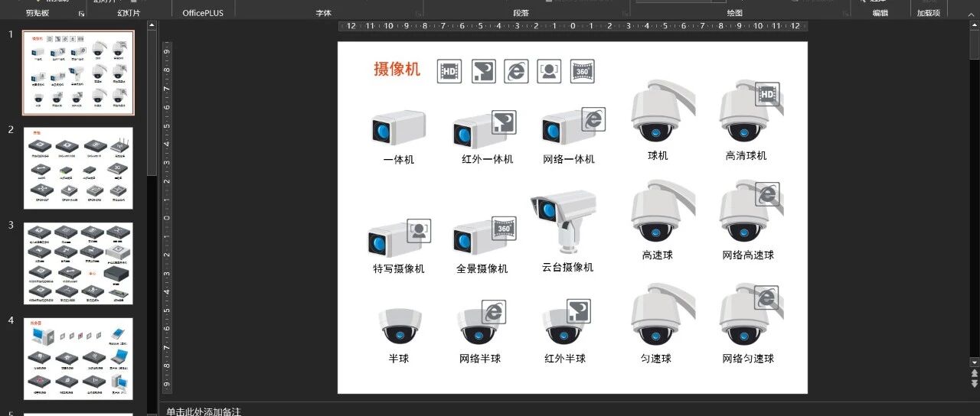Select the 网络匀速球 dome camera icon
Viewport: 980px width, 416px height.
pos(750,315)
